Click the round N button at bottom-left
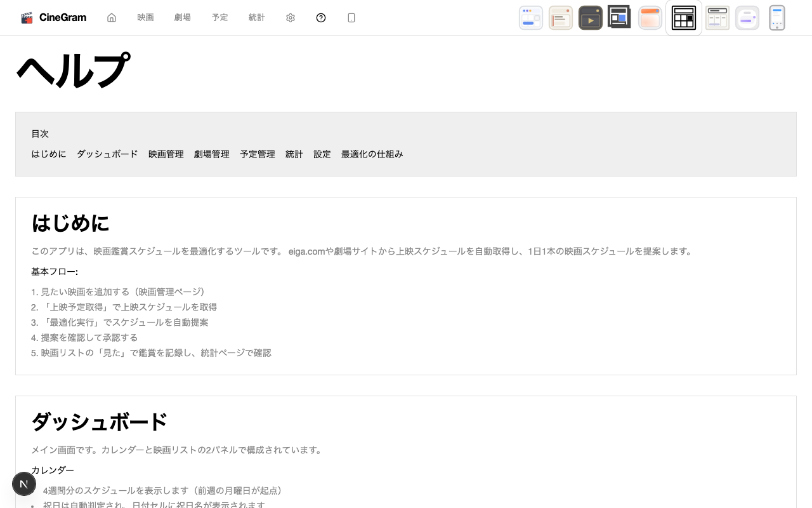Viewport: 812px width, 508px height. pos(23,484)
